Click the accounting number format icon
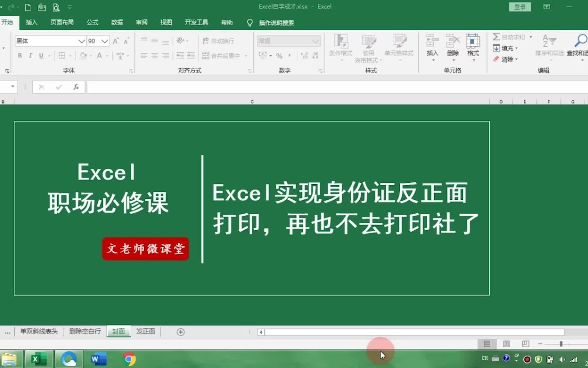Image resolution: width=588 pixels, height=368 pixels. click(263, 55)
